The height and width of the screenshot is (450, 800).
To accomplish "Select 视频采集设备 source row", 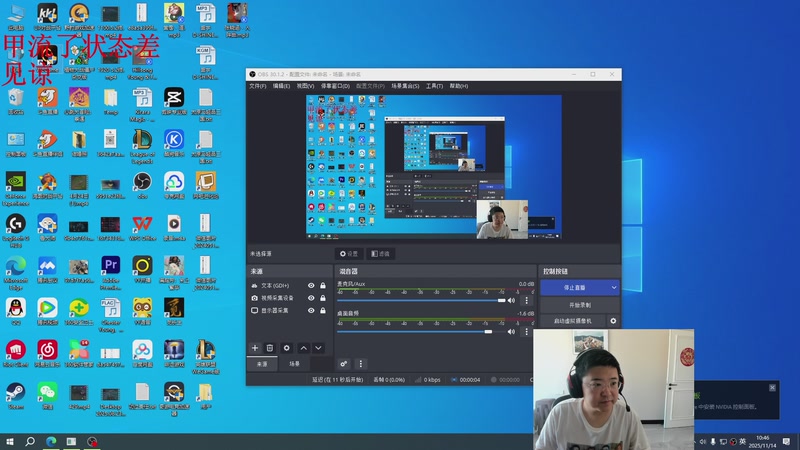I will [289, 298].
